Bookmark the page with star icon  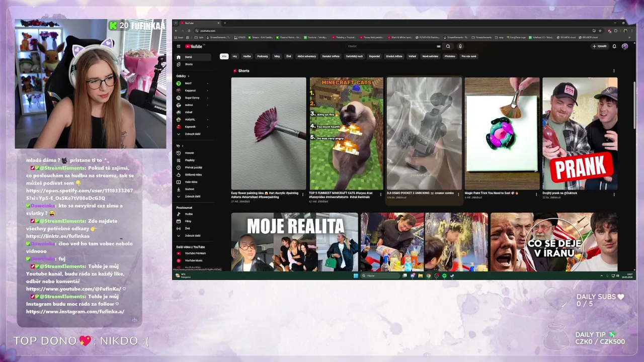point(600,31)
